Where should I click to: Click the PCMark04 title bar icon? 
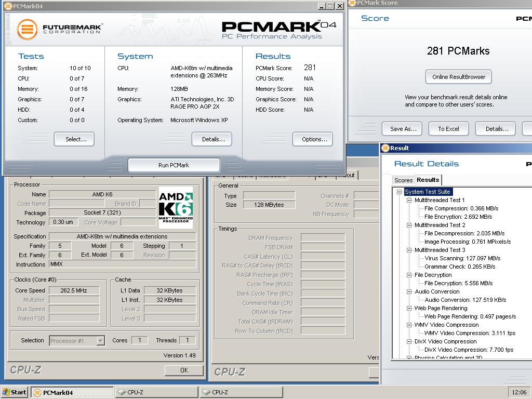point(7,6)
